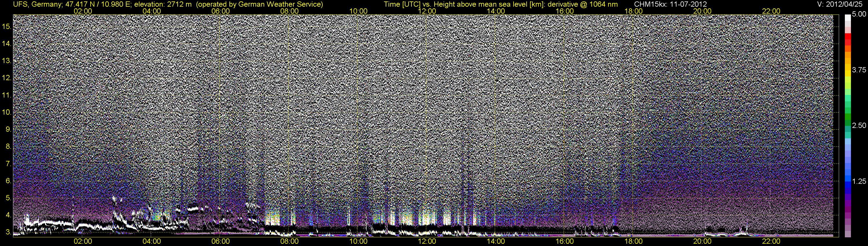Click the 9. km height axis label

pyautogui.click(x=9, y=129)
